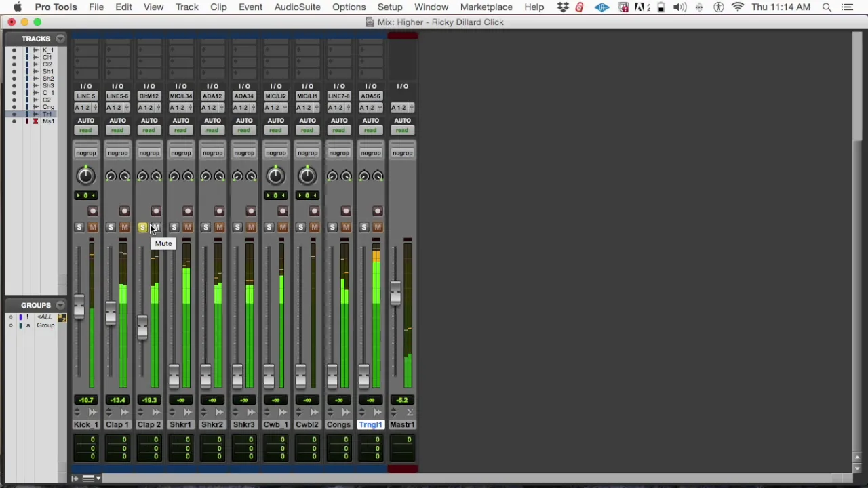Click the collapse arrow icon at bottom left
Viewport: 868px width, 488px height.
click(75, 479)
